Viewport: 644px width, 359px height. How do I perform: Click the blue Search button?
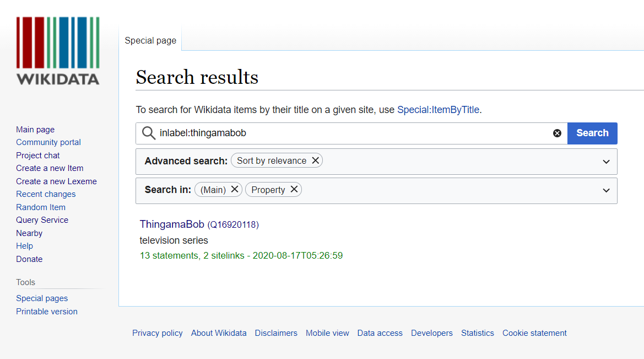(x=592, y=133)
